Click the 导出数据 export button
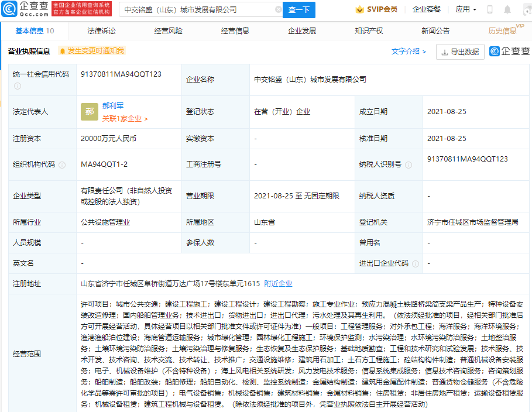 click(460, 51)
